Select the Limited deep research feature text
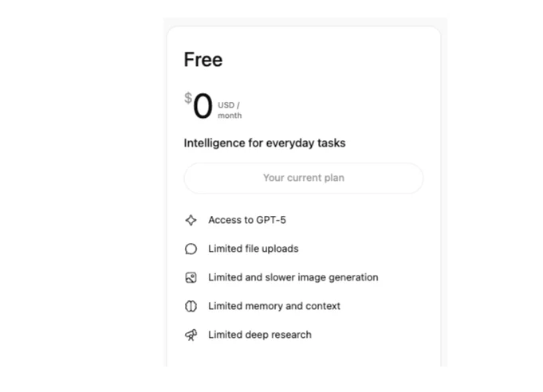This screenshot has height=392, width=543. pos(259,335)
